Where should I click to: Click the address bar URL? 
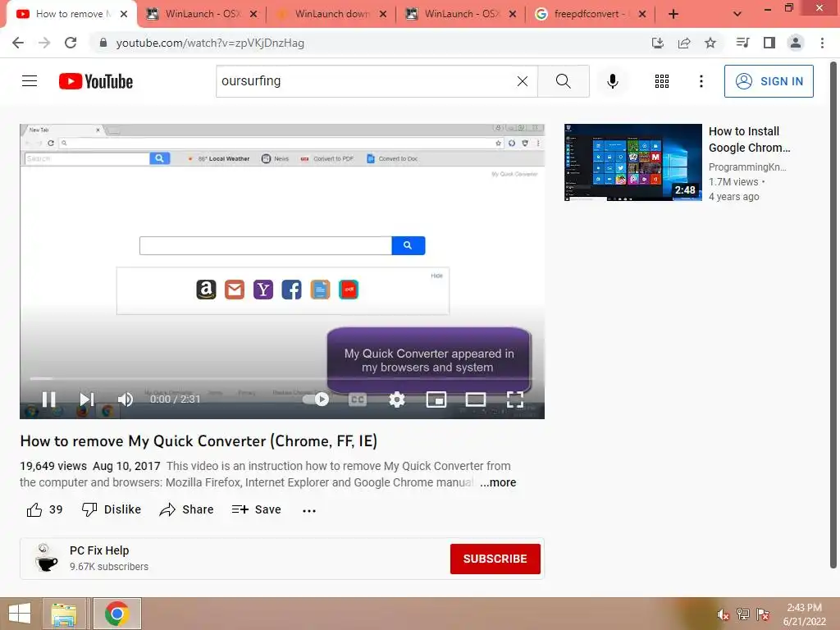tap(210, 43)
